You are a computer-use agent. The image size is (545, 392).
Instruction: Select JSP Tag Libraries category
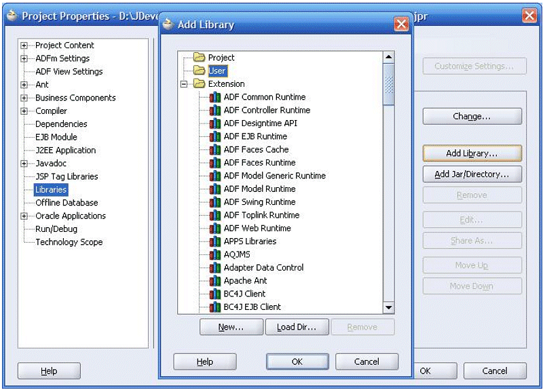coord(67,176)
